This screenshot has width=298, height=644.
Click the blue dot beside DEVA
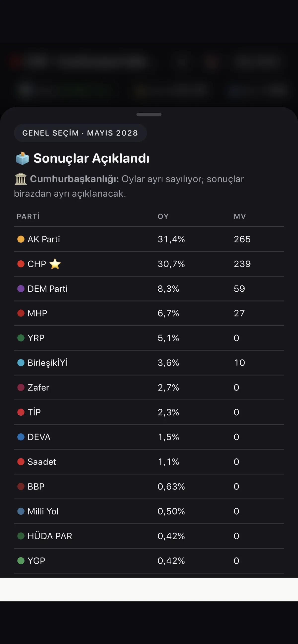click(x=21, y=437)
